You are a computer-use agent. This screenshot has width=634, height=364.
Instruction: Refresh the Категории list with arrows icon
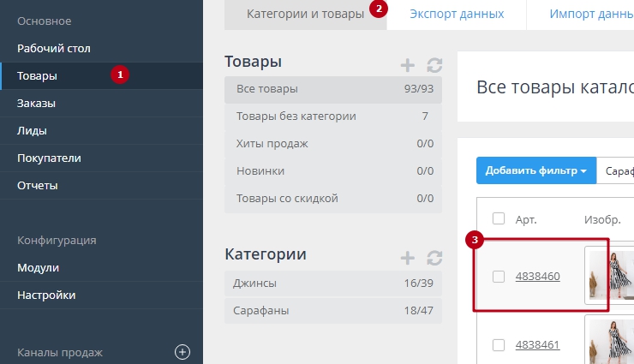click(x=434, y=258)
